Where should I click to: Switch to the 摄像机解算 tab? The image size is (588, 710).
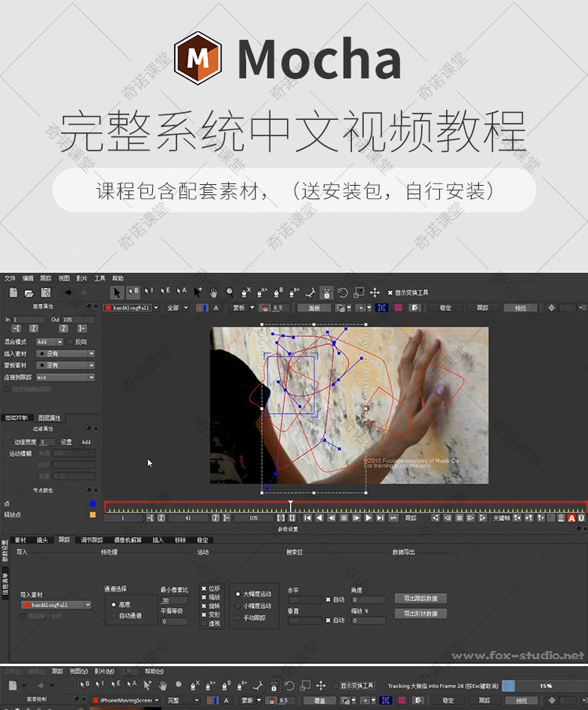click(x=128, y=540)
